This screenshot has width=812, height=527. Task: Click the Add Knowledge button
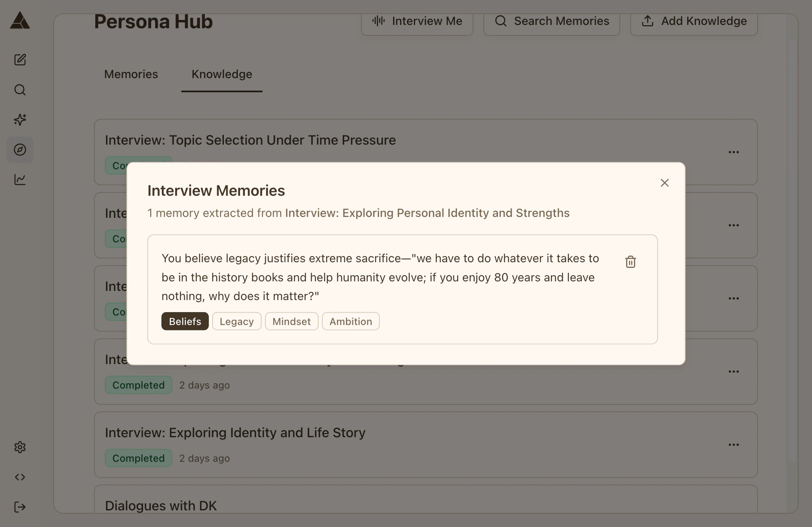point(693,21)
